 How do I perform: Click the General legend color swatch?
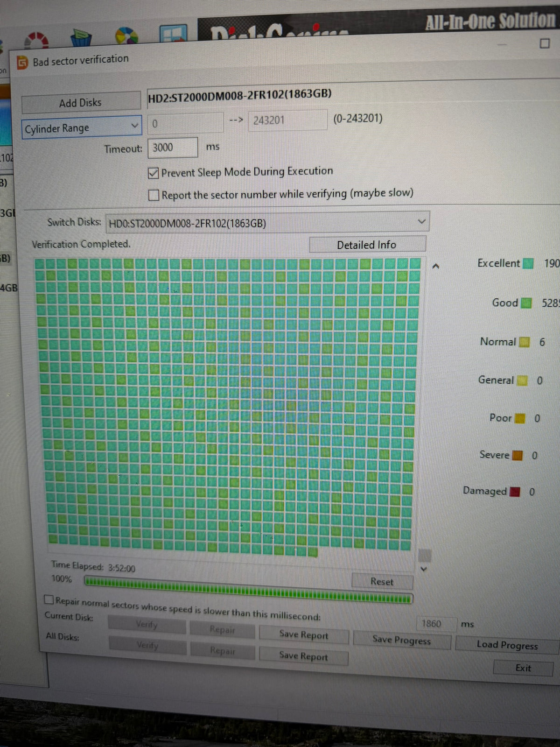tap(522, 381)
